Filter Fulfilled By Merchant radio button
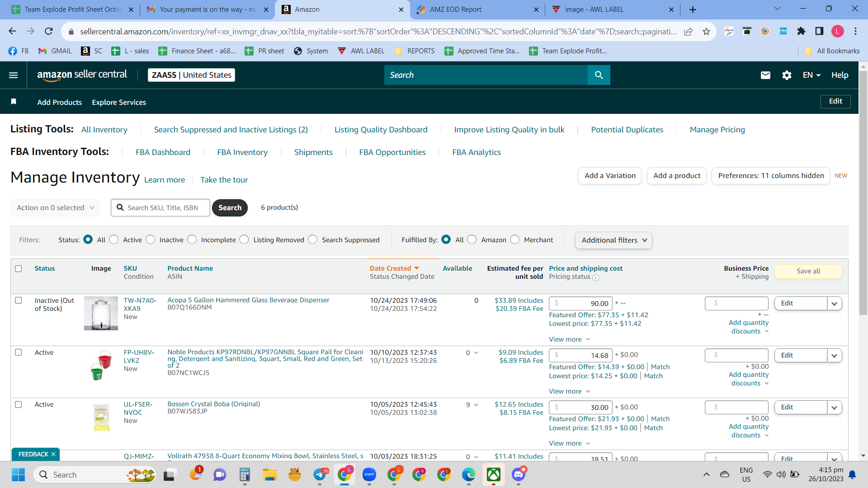Image resolution: width=868 pixels, height=488 pixels. (x=515, y=239)
